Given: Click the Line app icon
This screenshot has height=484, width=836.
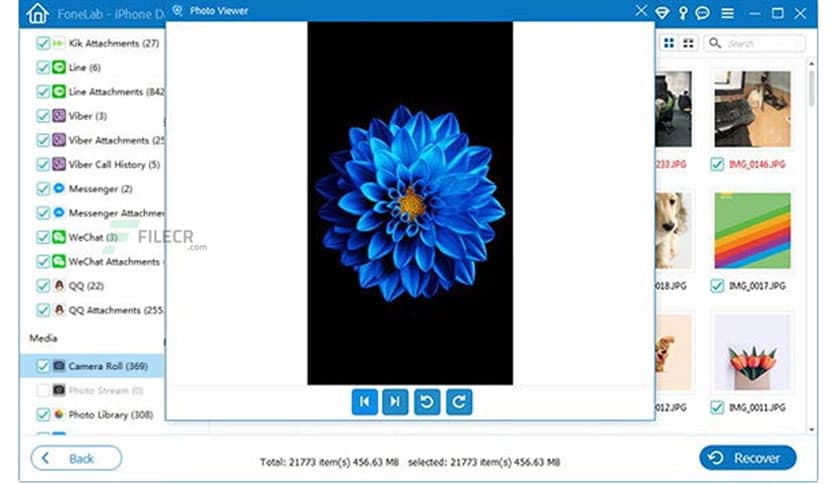Looking at the screenshot, I should point(59,67).
